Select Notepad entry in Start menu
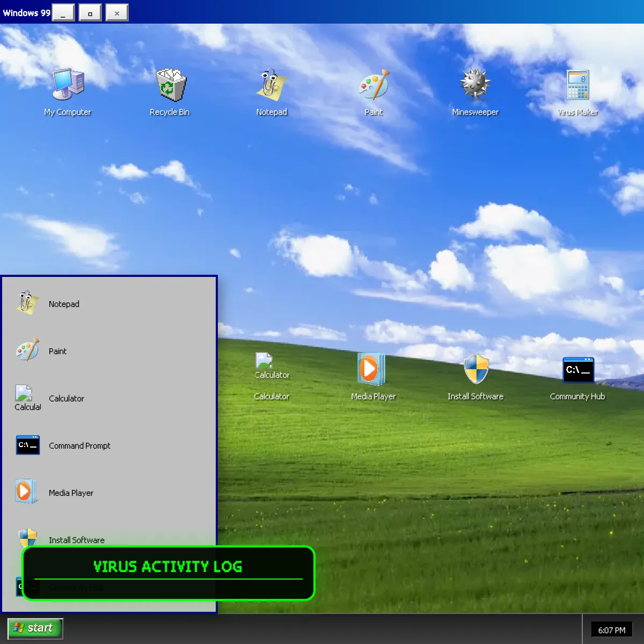This screenshot has width=644, height=644. [x=109, y=304]
